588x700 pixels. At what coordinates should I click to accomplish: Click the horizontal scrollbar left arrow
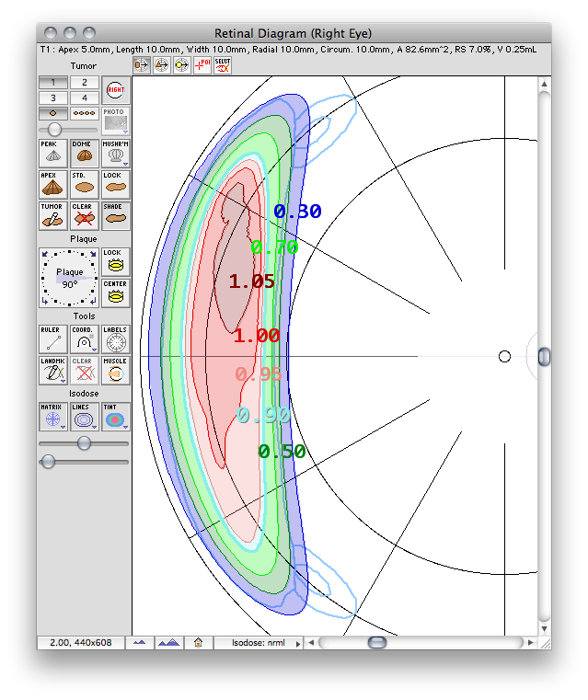tap(311, 642)
